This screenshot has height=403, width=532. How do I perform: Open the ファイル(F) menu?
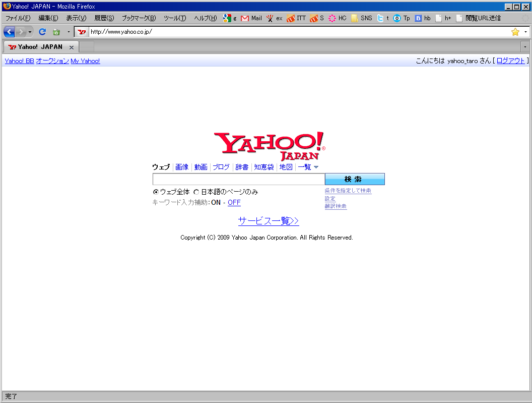point(18,18)
